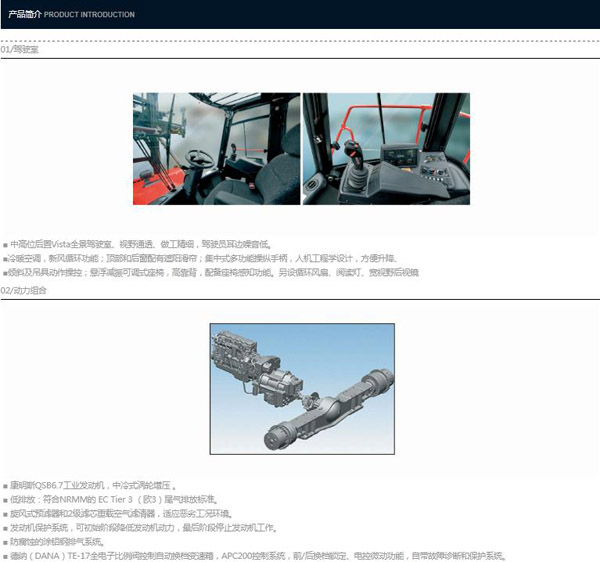Viewport: 600px width, 562px height.
Task: Click the 中高位后置Vista全景驾驶室 description text
Action: tap(140, 244)
